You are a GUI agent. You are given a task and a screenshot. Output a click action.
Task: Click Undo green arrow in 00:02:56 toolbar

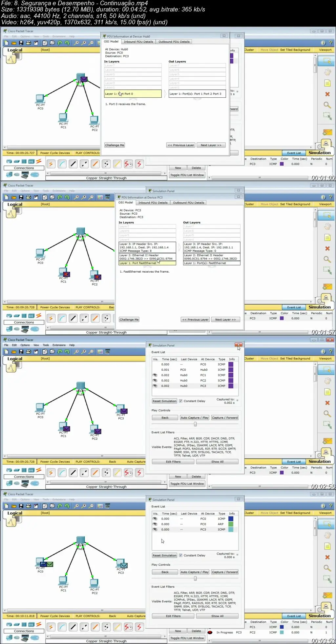tap(60, 352)
